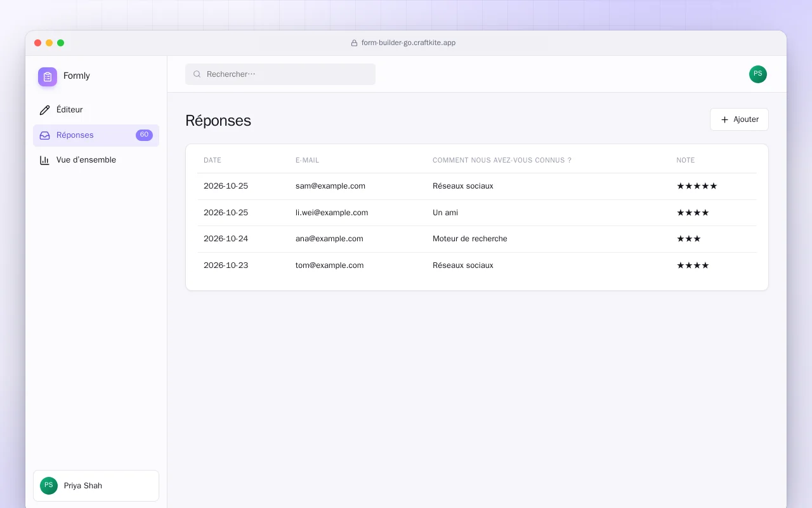Click the 2026-10-23 date cell
The height and width of the screenshot is (508, 812).
226,265
